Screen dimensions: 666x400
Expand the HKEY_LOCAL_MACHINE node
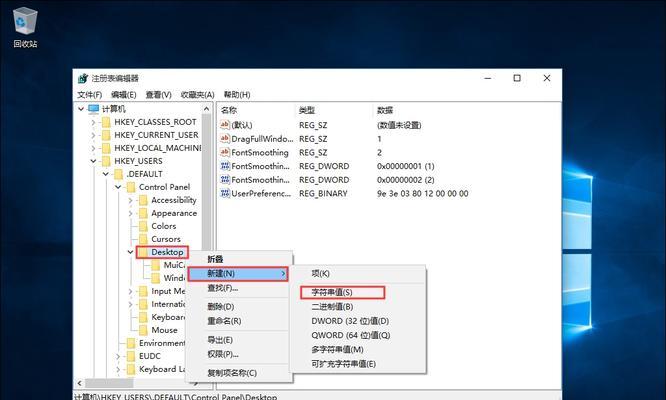click(x=93, y=148)
